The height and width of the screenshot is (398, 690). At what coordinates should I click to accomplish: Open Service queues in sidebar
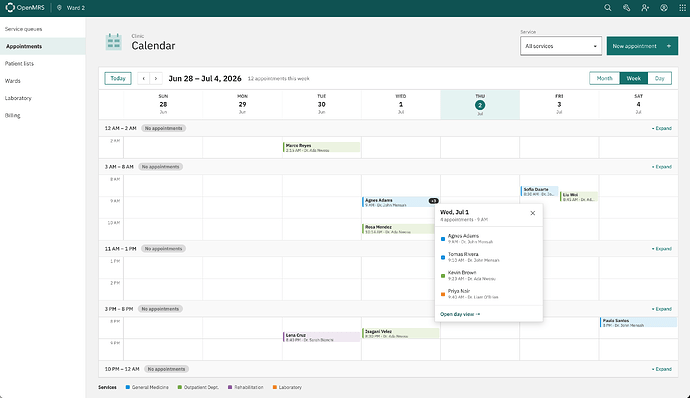click(43, 29)
